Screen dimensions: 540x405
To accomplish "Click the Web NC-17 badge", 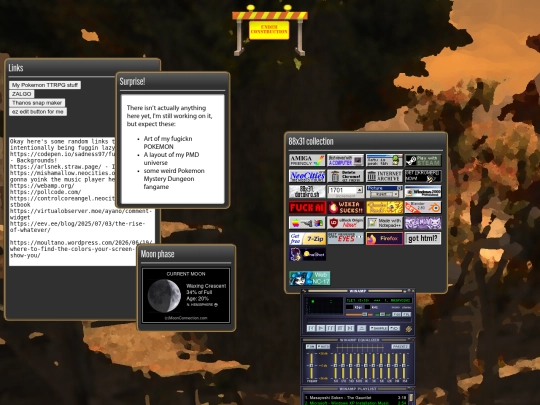I will pyautogui.click(x=310, y=278).
